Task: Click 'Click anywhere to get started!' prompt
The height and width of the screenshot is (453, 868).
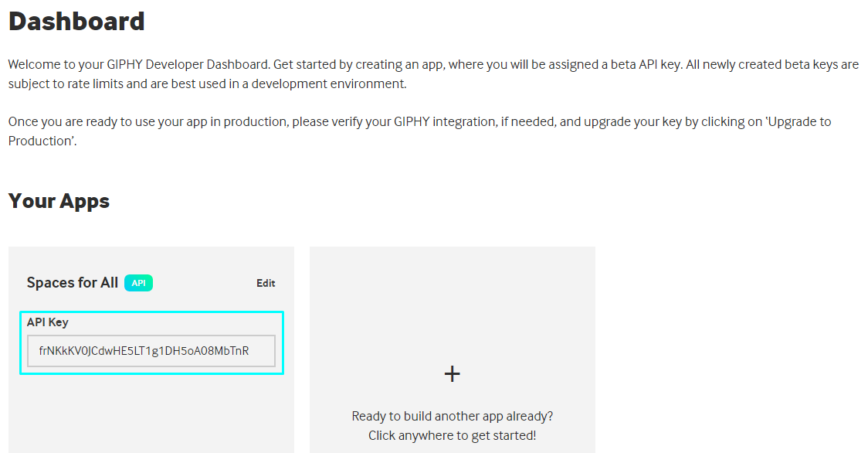Action: 452,434
